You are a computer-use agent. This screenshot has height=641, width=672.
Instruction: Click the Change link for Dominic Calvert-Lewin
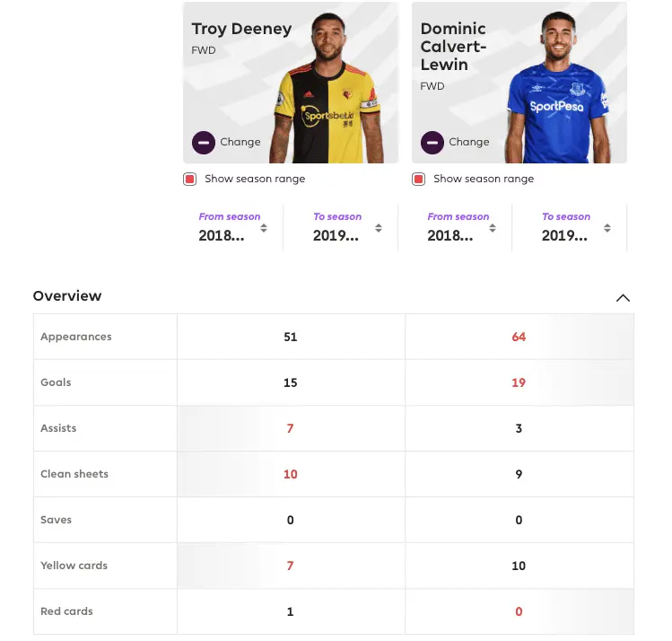pos(468,142)
